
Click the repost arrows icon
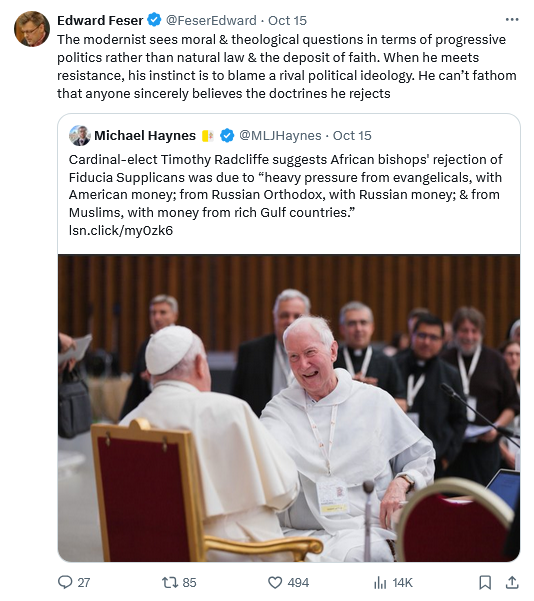(169, 583)
